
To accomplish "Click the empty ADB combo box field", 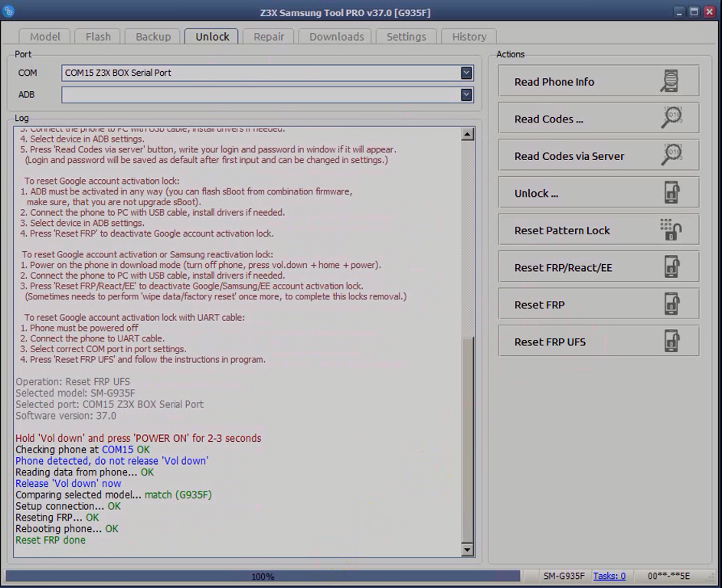I will click(x=267, y=94).
